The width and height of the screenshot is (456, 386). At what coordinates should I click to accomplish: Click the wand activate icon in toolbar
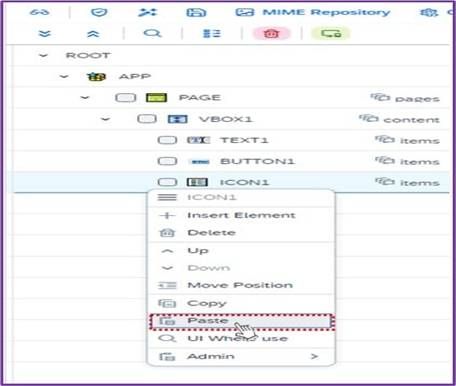(147, 13)
